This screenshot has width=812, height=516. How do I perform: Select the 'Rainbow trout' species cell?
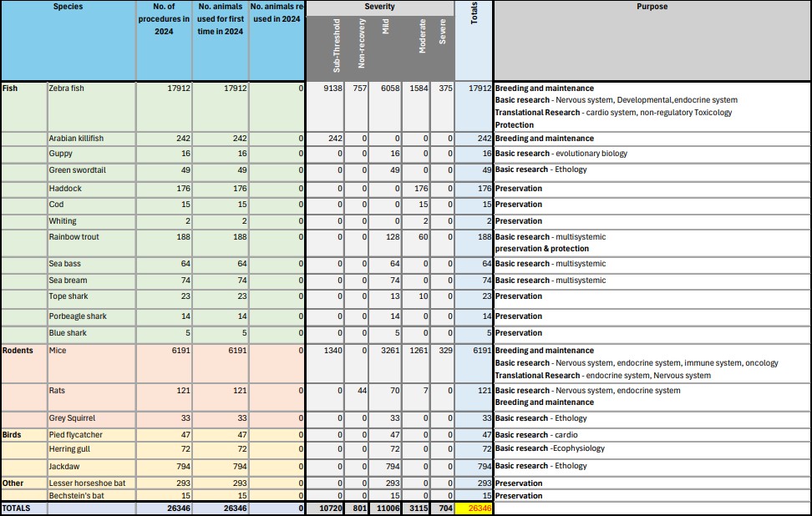coord(74,237)
